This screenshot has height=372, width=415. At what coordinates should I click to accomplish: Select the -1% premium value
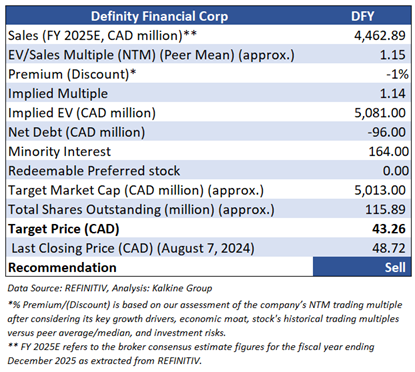click(397, 74)
